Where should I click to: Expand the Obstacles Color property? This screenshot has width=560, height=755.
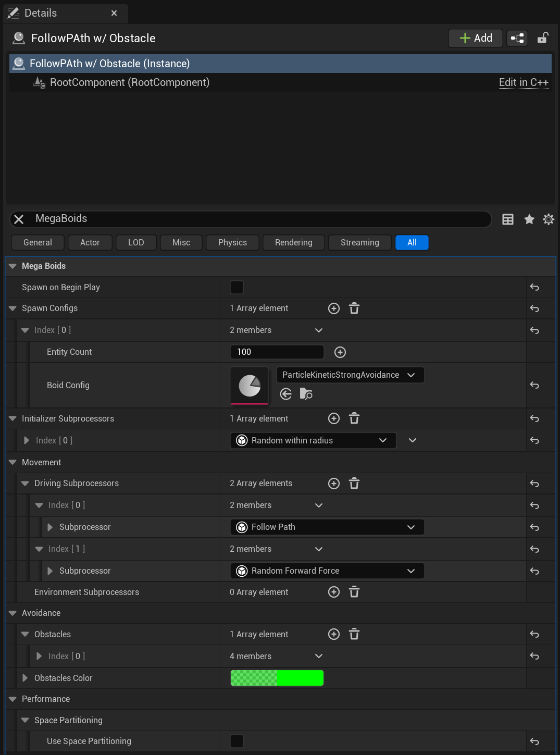[25, 678]
